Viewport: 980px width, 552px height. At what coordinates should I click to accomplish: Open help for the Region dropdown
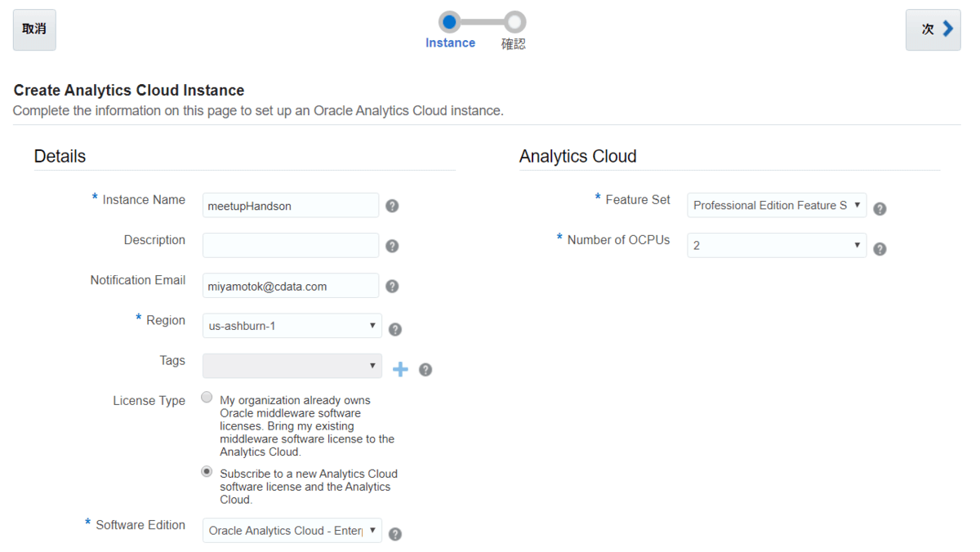(395, 329)
